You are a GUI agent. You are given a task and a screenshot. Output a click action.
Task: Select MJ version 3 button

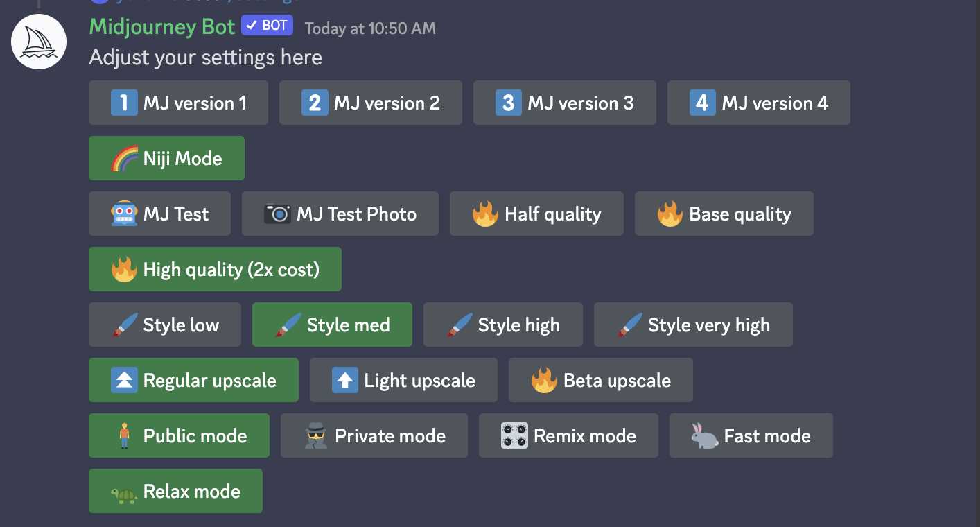pos(564,103)
